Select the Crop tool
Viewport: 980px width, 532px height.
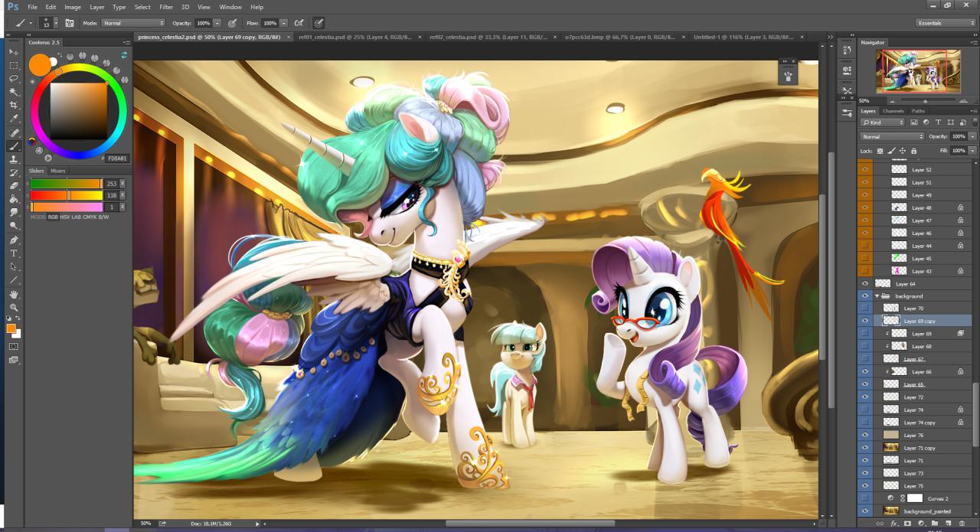tap(14, 105)
